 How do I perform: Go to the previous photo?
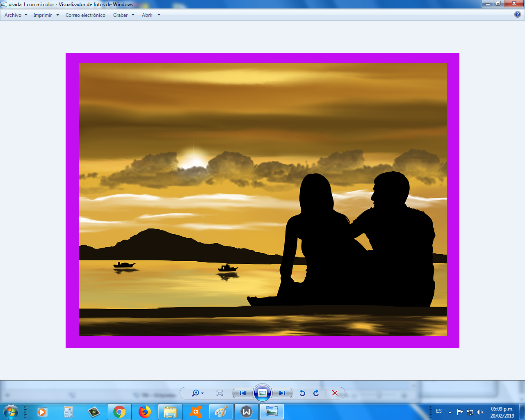pos(243,393)
